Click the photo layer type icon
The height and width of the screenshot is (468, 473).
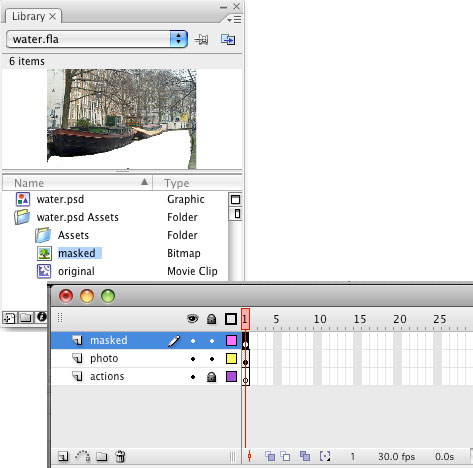point(77,358)
